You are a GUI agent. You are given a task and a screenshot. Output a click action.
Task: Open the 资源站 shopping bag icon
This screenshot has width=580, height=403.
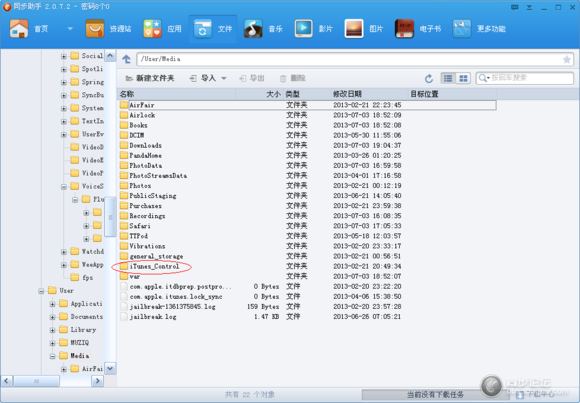(x=95, y=28)
